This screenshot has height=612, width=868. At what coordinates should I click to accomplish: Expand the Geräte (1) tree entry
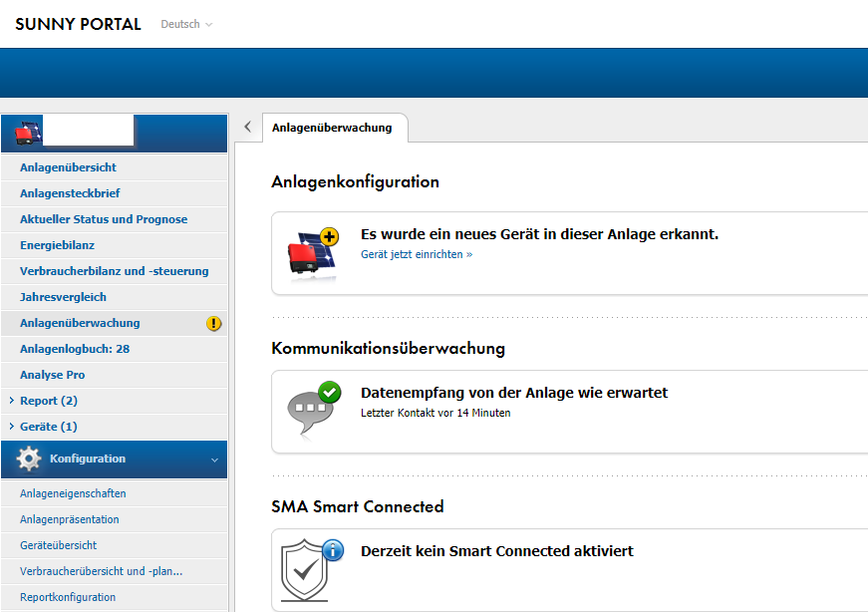(x=11, y=427)
